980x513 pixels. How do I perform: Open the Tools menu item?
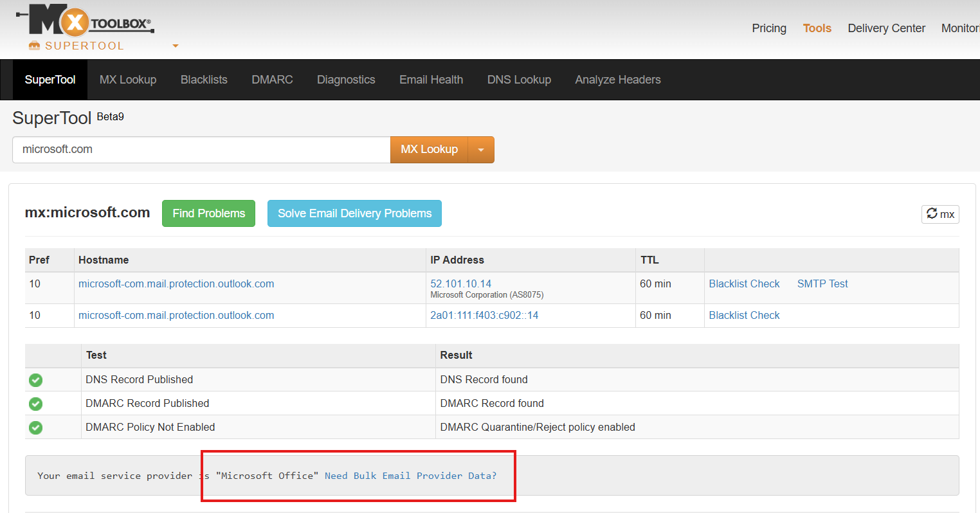[817, 28]
